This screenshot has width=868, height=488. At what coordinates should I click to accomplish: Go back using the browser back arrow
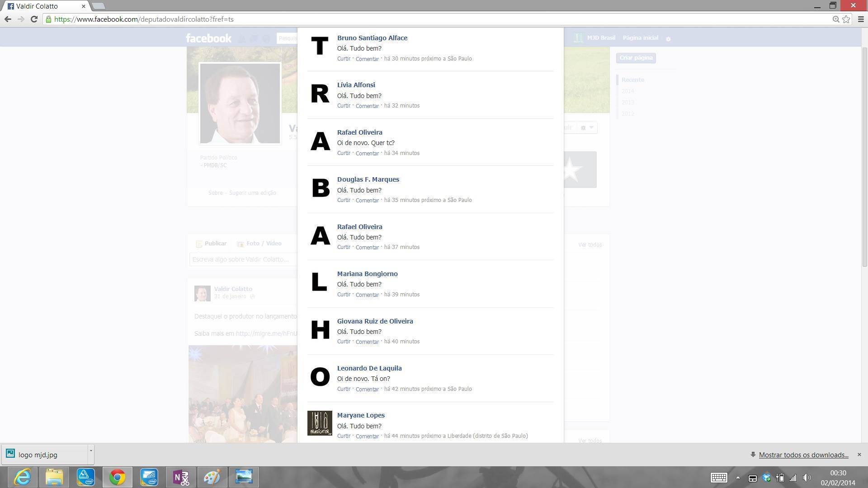pos(8,19)
